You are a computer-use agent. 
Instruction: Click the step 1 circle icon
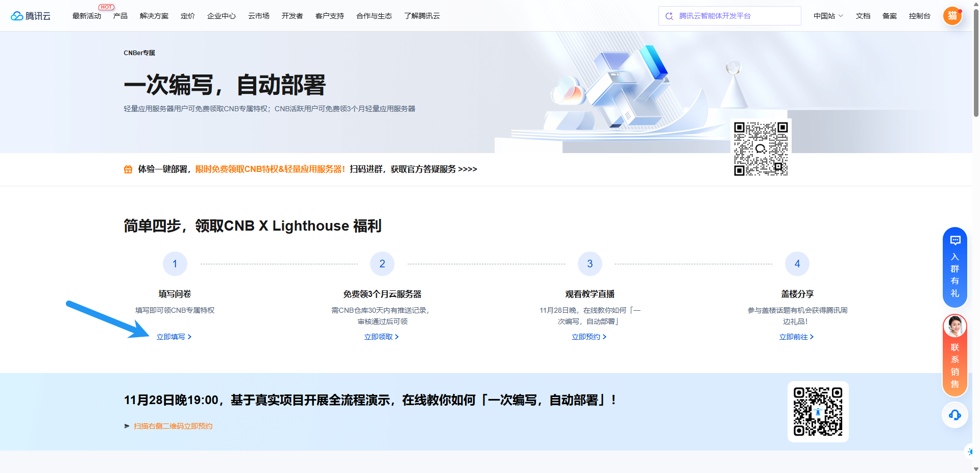[175, 264]
